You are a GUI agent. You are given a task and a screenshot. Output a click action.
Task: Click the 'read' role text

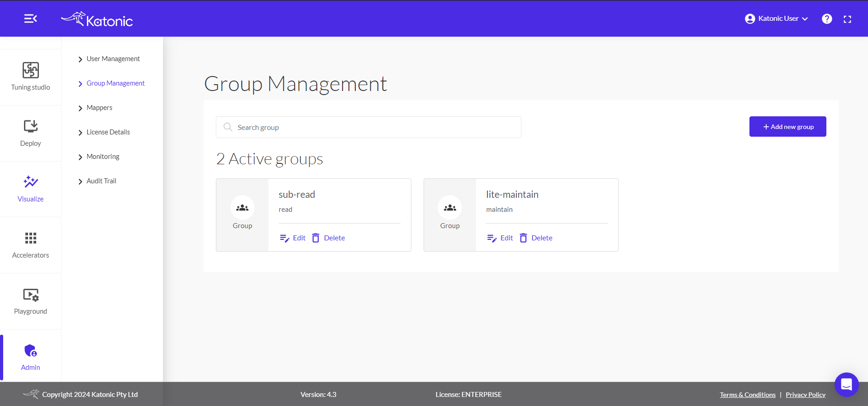[x=286, y=210]
